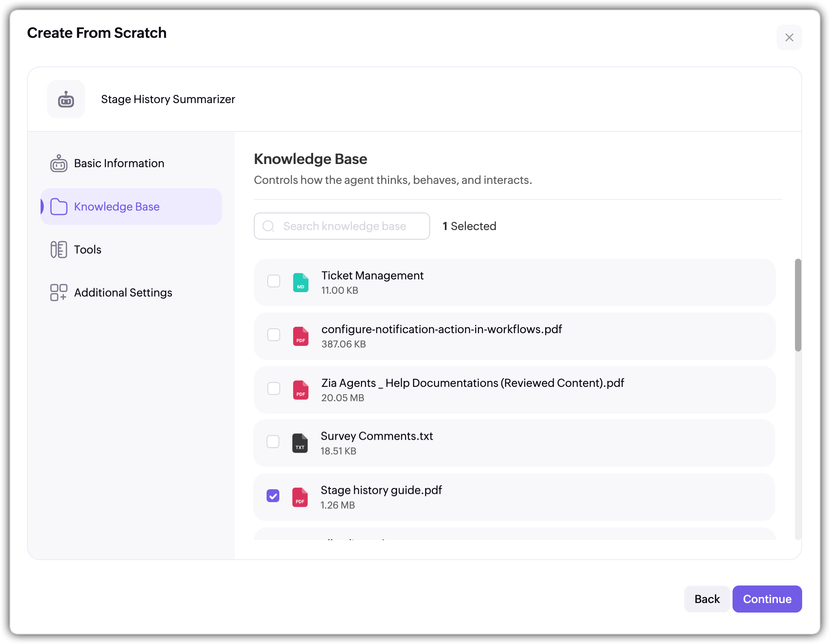Click the knowledge base list scrollbar
Screen dimensions: 830x644
(798, 305)
